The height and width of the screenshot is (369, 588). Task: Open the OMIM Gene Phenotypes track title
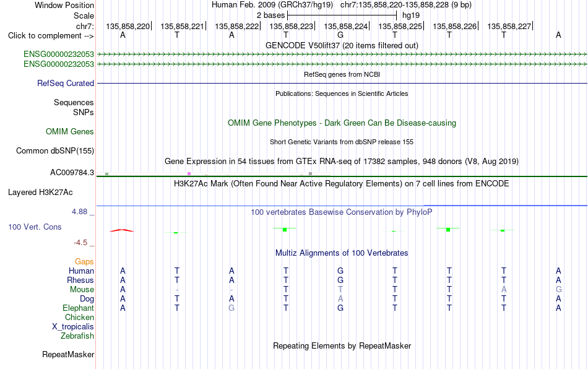[x=342, y=123]
